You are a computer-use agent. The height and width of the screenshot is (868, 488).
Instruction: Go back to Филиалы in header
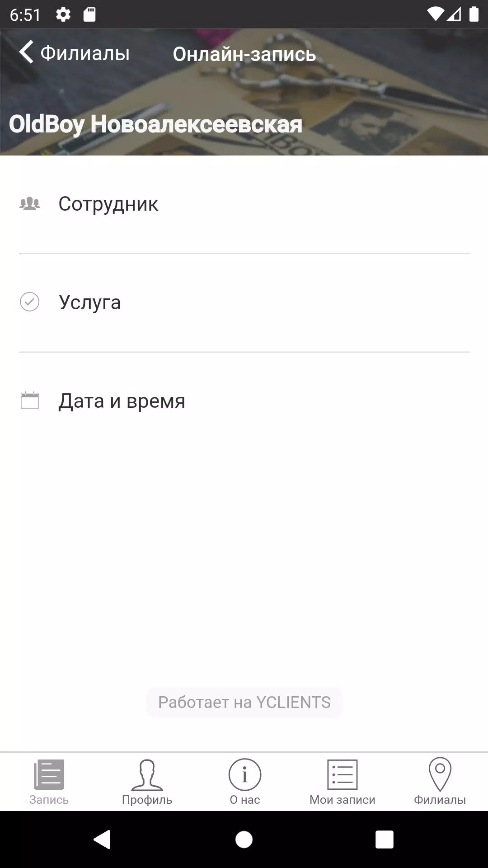(x=85, y=53)
